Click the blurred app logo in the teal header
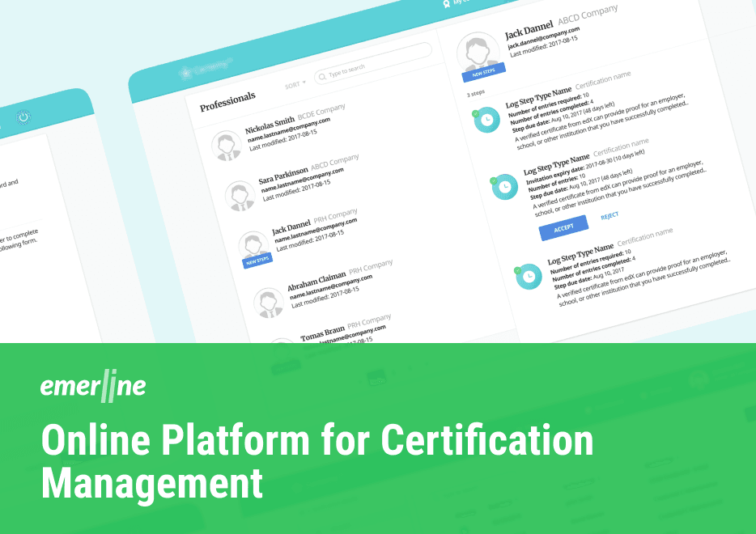 206,69
